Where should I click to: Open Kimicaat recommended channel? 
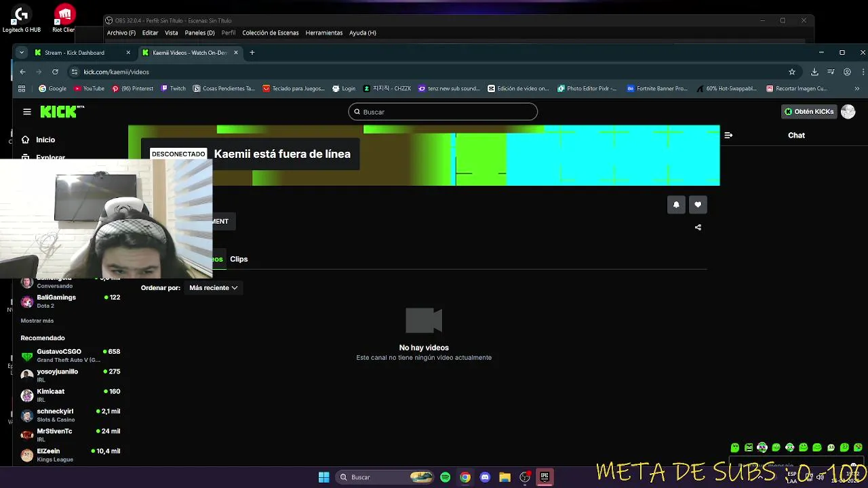coord(71,395)
